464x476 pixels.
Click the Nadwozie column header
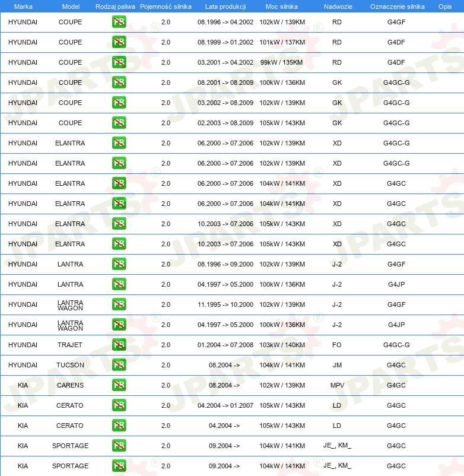point(338,7)
